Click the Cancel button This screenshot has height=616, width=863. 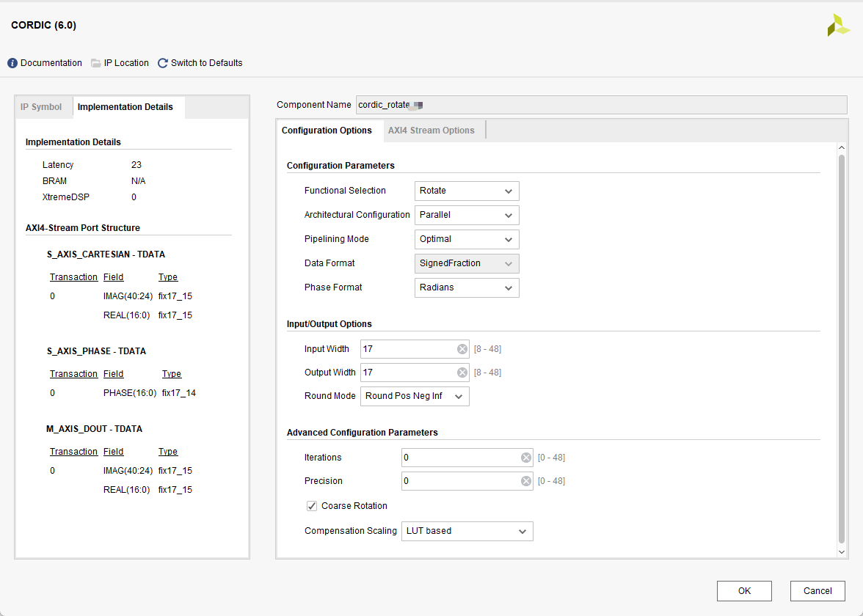tap(818, 591)
